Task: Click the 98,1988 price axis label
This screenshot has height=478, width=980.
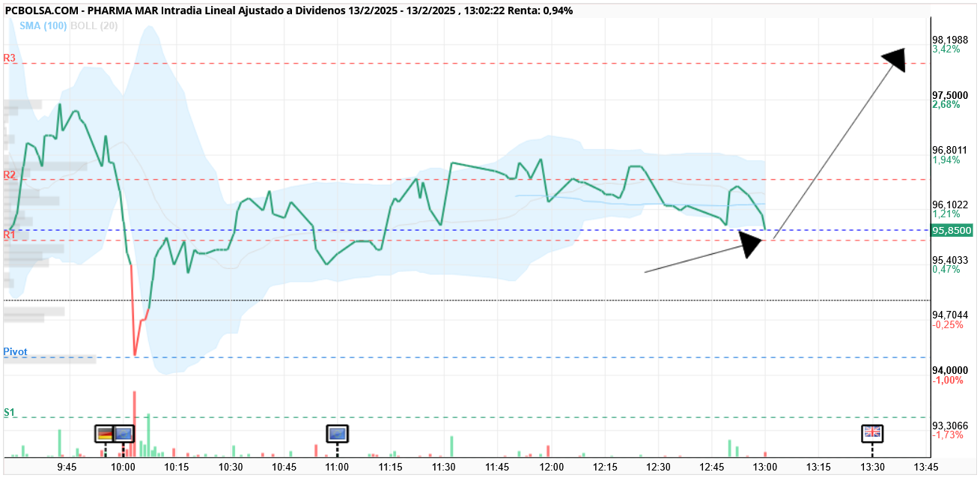Action: click(x=949, y=40)
